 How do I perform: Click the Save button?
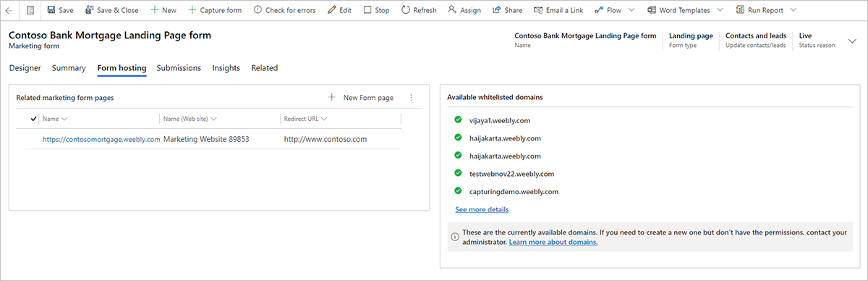click(x=60, y=11)
